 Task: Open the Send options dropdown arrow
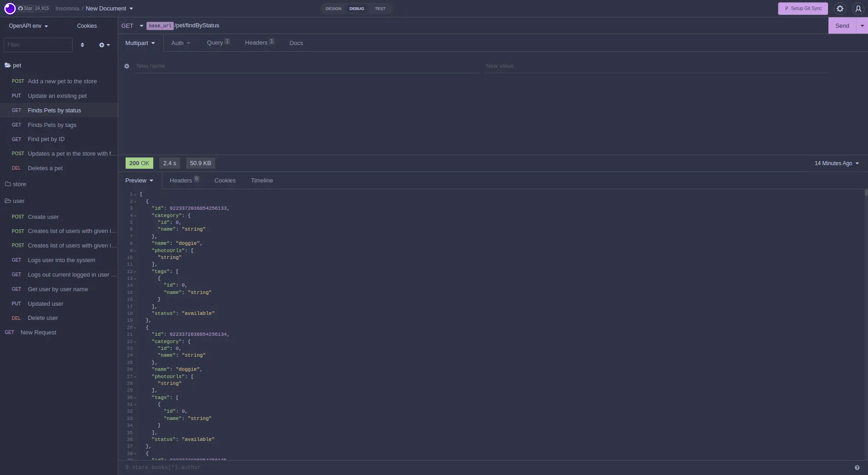862,26
